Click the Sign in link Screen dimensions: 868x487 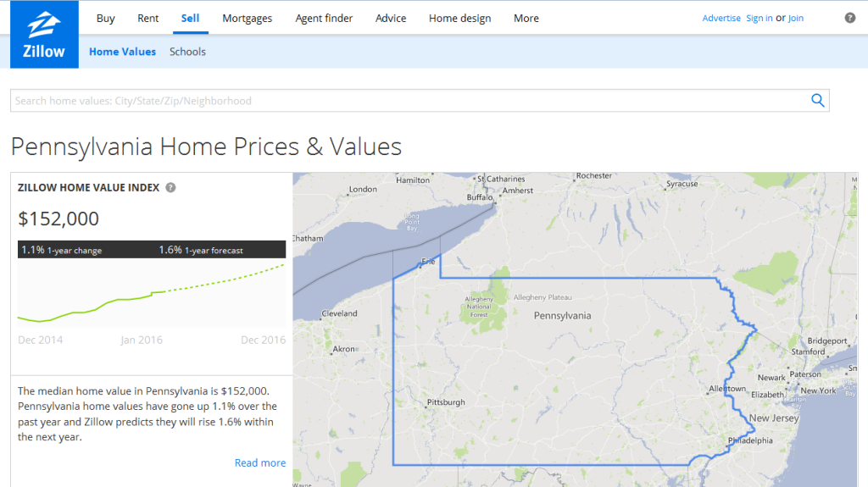pos(759,19)
